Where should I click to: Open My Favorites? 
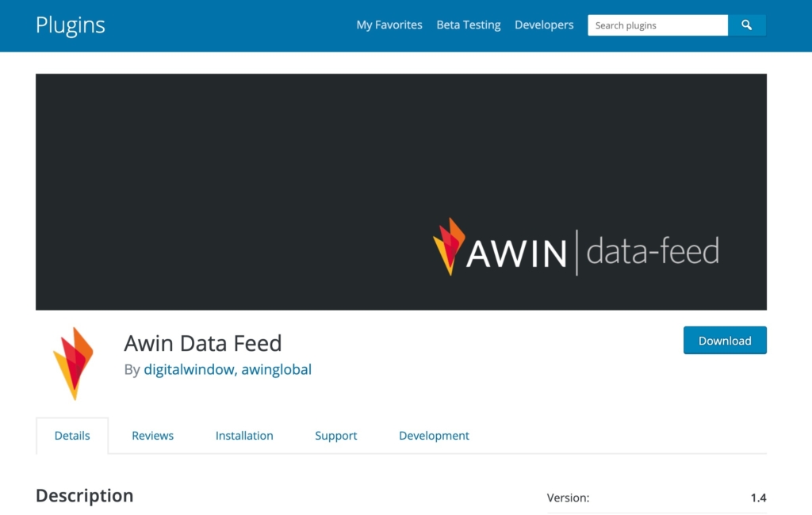click(x=389, y=25)
